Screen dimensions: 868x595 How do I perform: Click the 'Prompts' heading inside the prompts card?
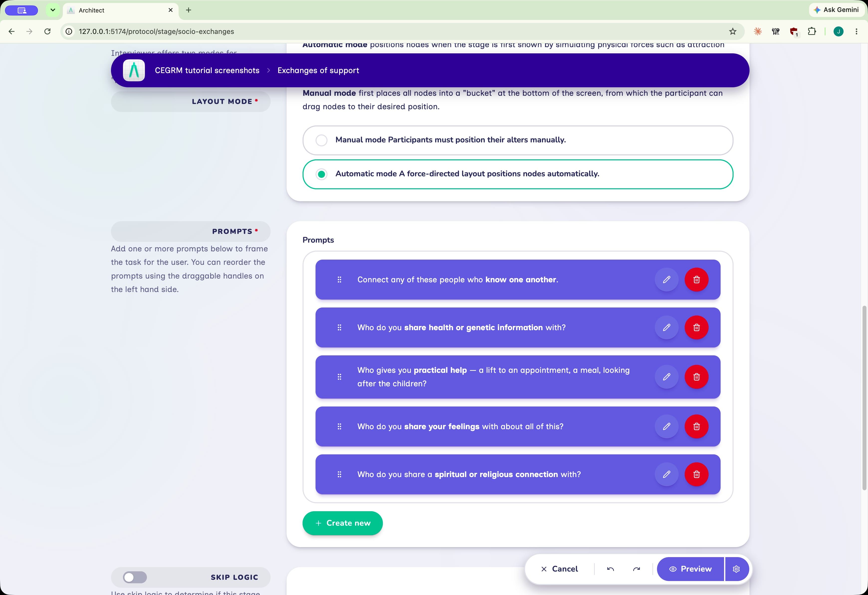tap(318, 240)
